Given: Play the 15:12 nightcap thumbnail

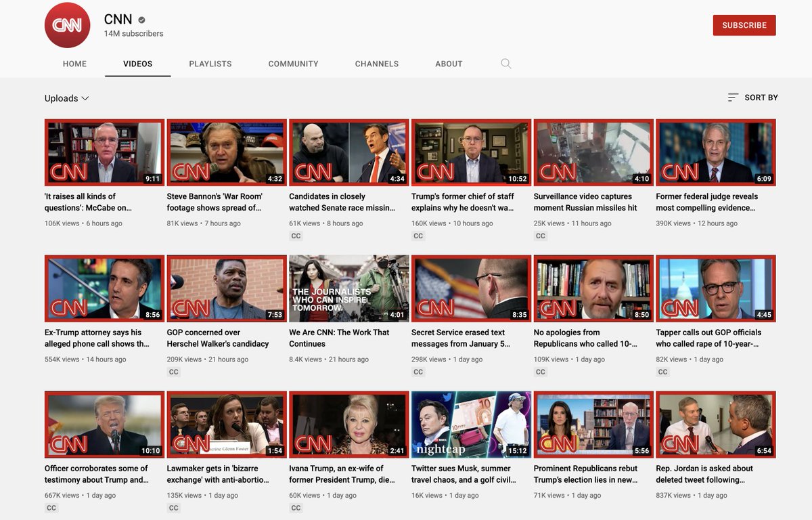Looking at the screenshot, I should (471, 425).
